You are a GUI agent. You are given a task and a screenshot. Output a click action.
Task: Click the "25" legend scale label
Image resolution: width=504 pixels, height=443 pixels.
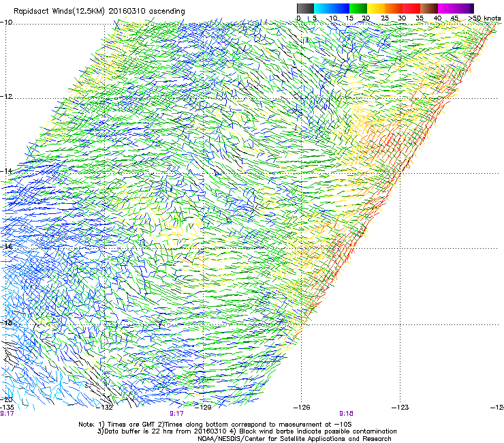(384, 18)
